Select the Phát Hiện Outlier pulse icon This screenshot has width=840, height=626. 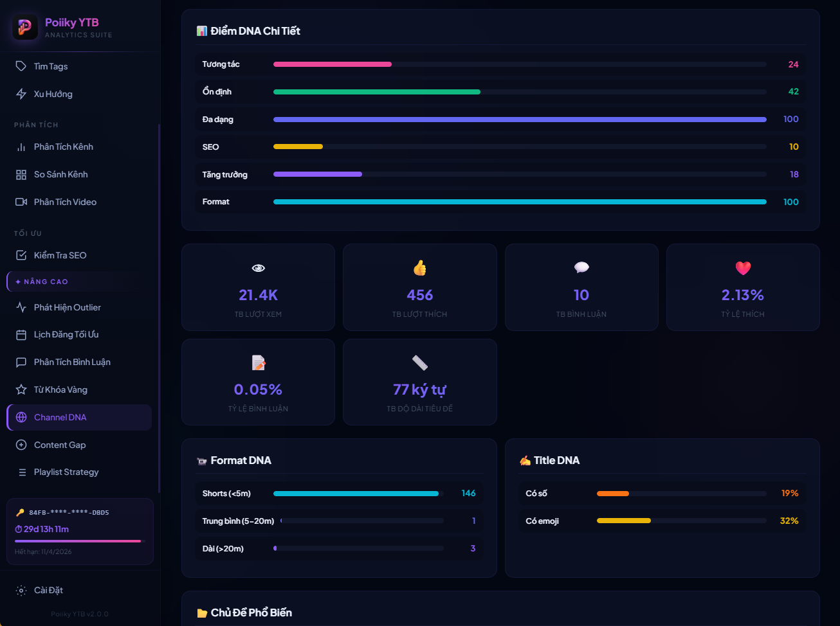[21, 307]
